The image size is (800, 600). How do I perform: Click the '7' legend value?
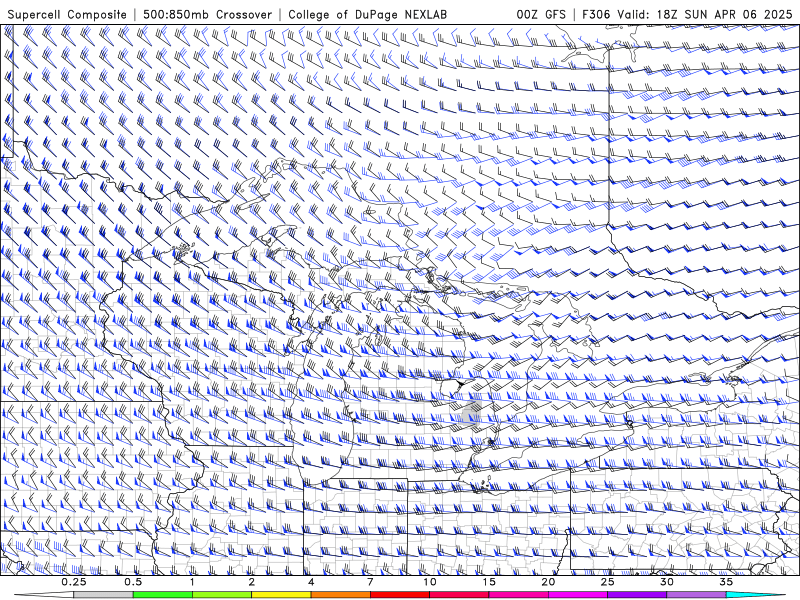pos(370,582)
